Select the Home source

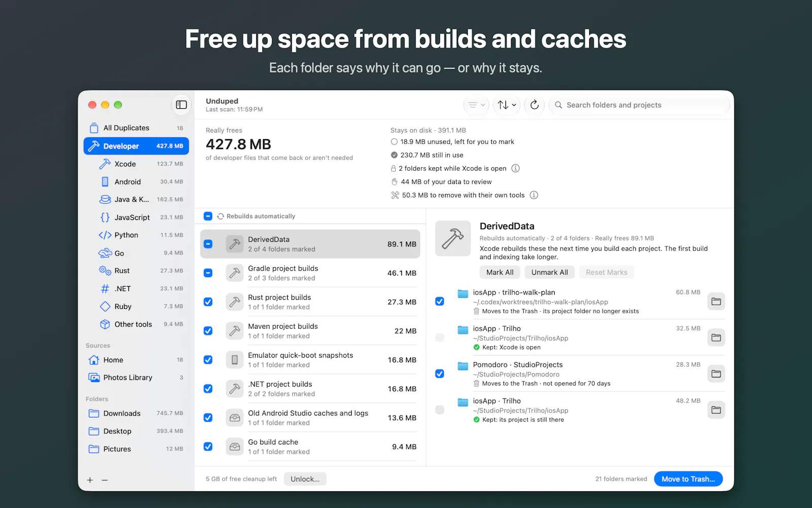click(x=136, y=360)
